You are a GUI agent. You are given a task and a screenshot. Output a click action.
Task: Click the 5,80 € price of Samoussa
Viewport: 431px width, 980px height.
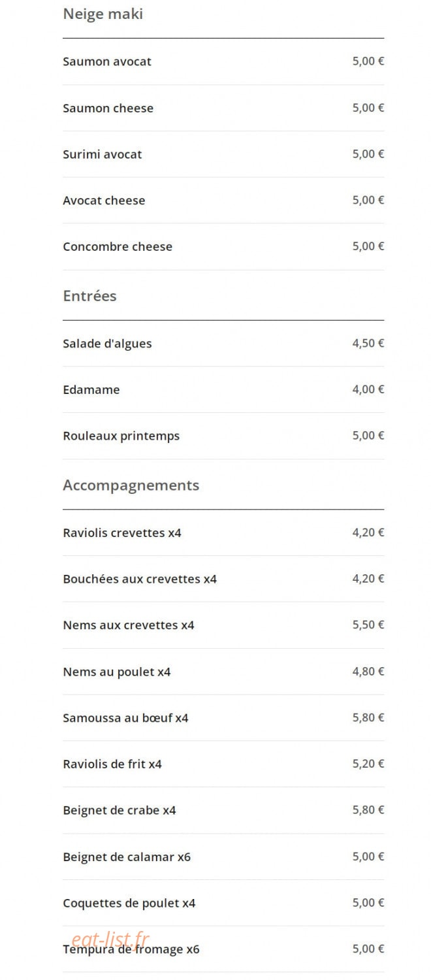tap(368, 717)
